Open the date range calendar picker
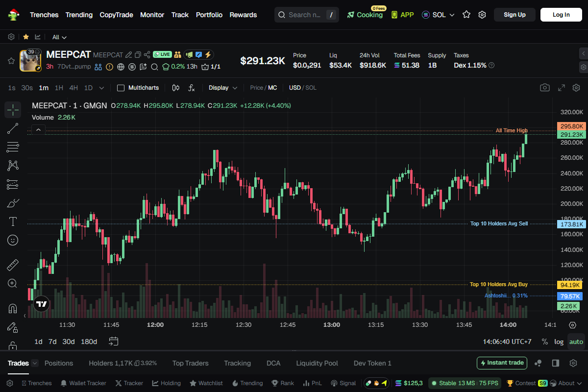The height and width of the screenshot is (392, 588). [x=114, y=342]
